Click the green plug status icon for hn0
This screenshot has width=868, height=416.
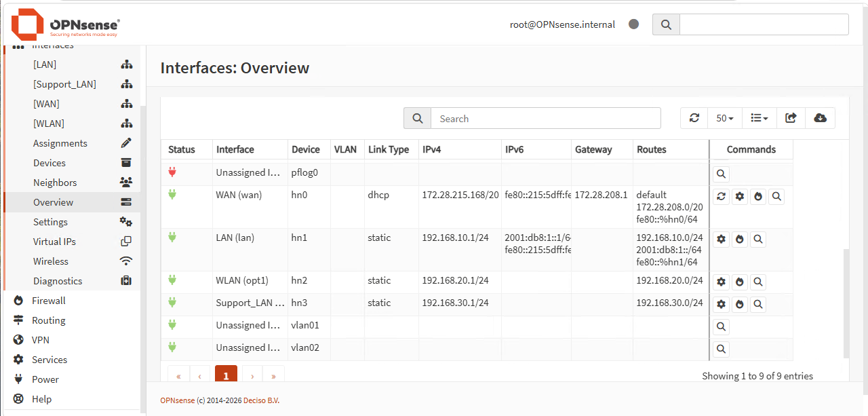(x=172, y=195)
